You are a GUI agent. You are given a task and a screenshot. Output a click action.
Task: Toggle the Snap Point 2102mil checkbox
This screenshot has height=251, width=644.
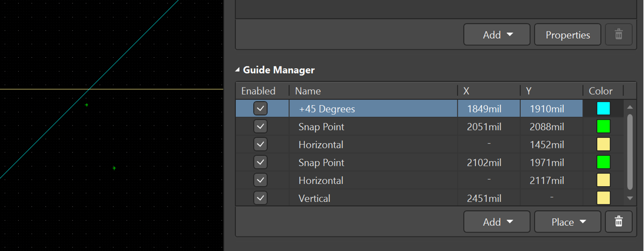[x=260, y=162]
